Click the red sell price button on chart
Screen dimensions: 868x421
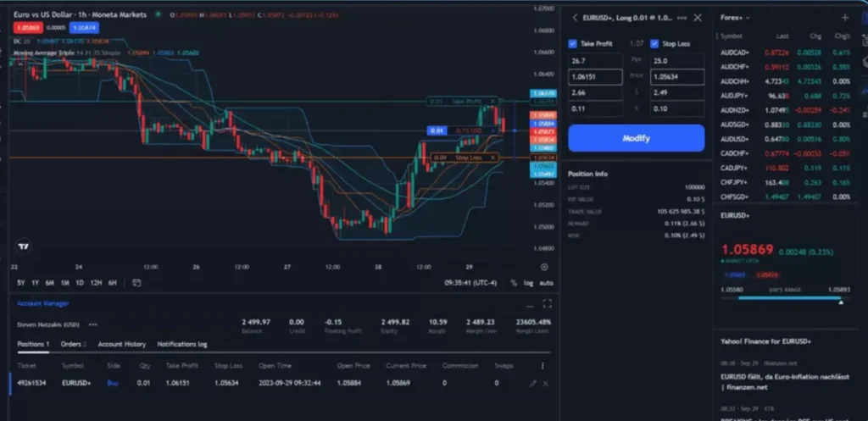coord(28,28)
